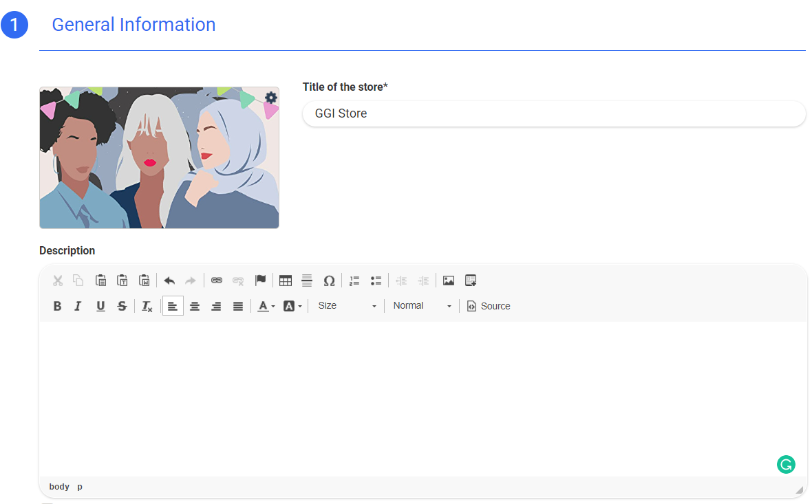Screen dimensions: 812x504
Task: Insert a table into the description
Action: coord(285,281)
